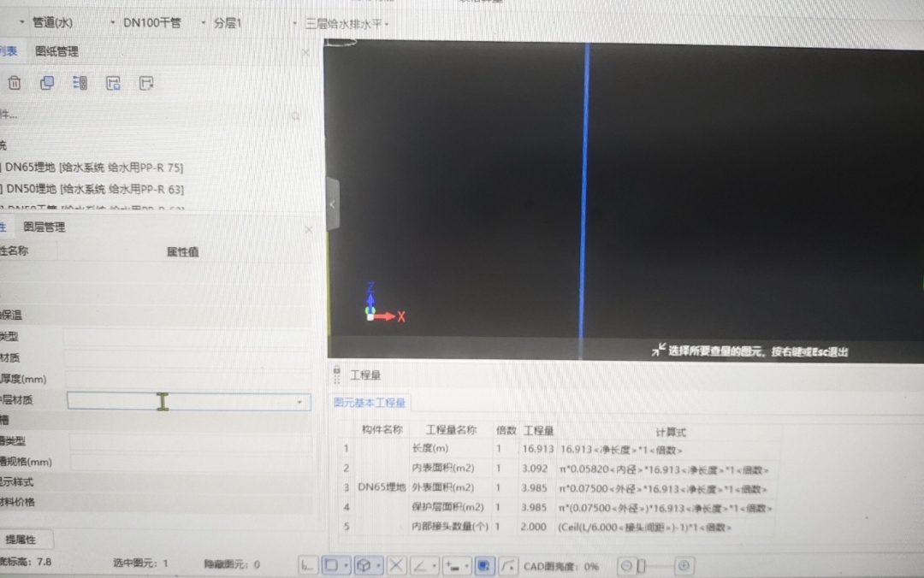Screen dimensions: 924x578
Task: Click the protective layer material input field
Action: pyautogui.click(x=188, y=402)
